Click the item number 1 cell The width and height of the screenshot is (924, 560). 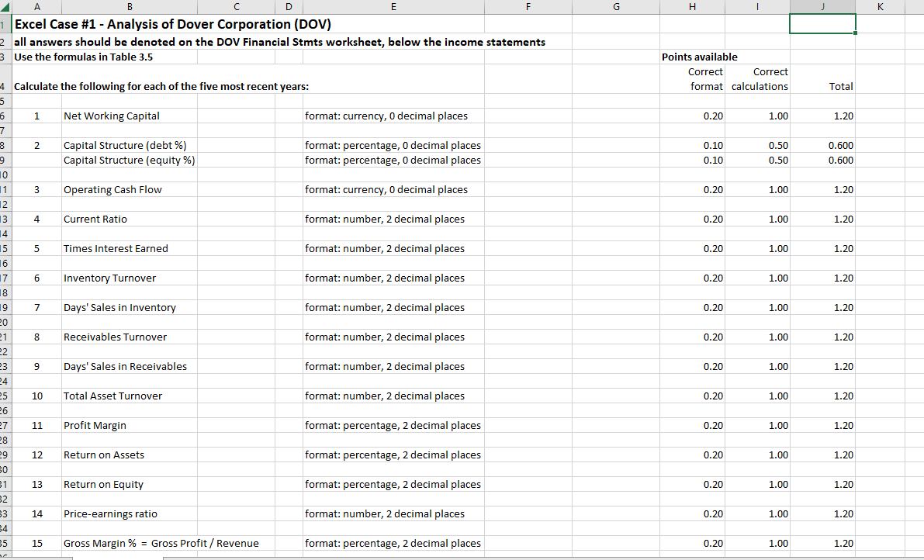click(x=36, y=116)
